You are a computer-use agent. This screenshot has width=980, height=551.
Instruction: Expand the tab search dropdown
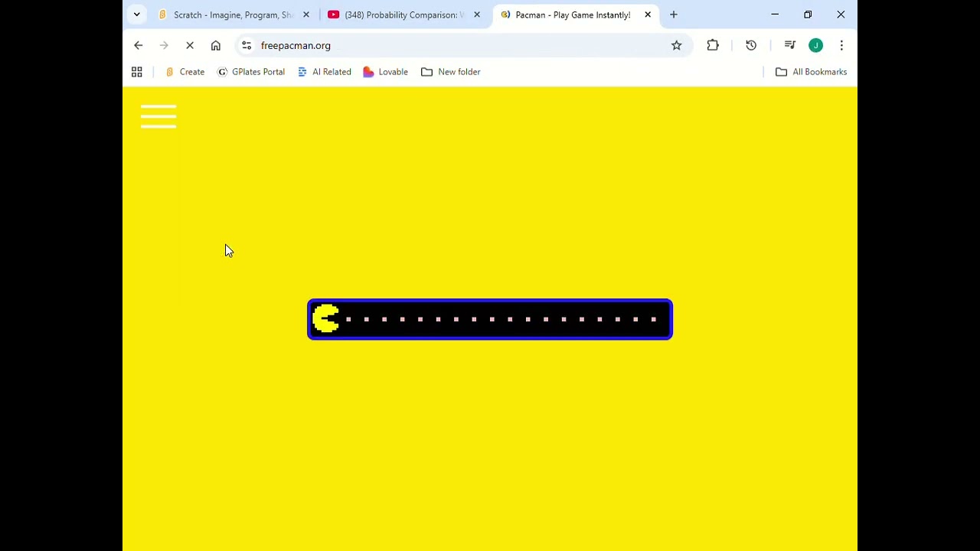[137, 15]
